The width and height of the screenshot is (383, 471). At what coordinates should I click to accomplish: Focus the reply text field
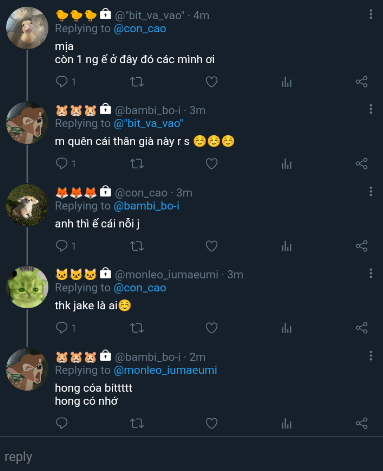pyautogui.click(x=191, y=457)
